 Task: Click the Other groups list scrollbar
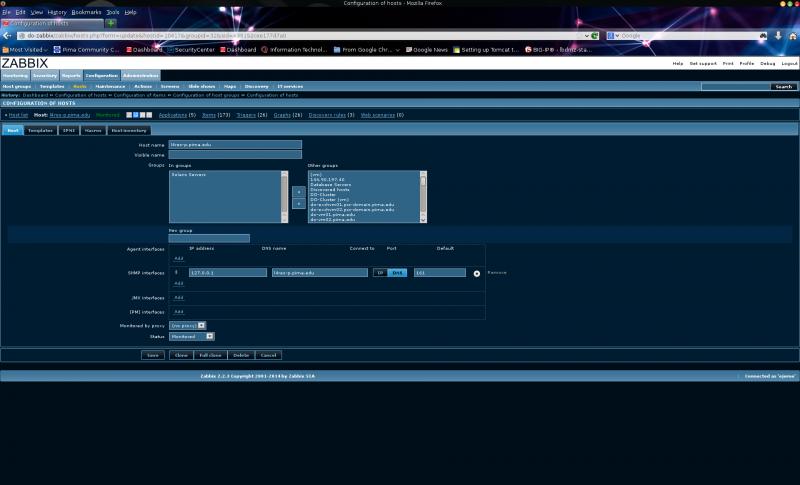tap(423, 197)
